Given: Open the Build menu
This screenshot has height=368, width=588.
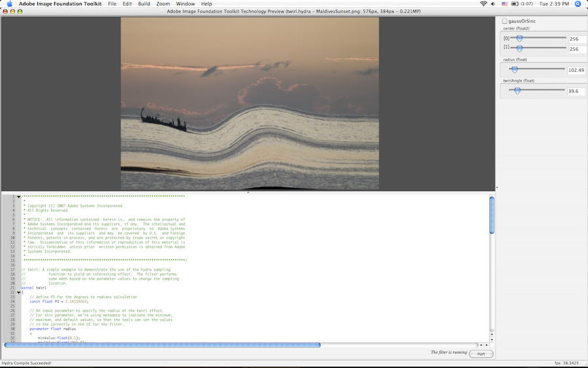Looking at the screenshot, I should coord(144,4).
